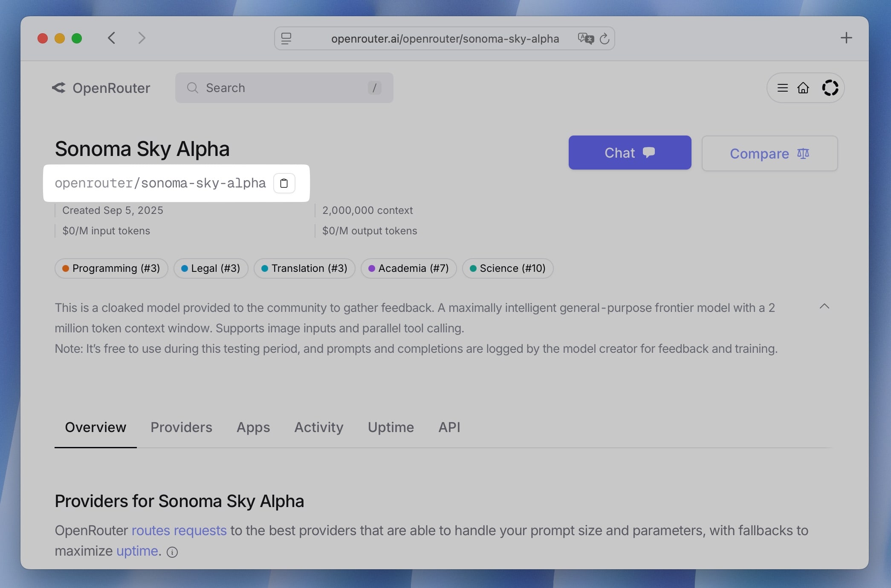Click the OpenRouter logo icon
This screenshot has width=891, height=588.
pos(59,88)
